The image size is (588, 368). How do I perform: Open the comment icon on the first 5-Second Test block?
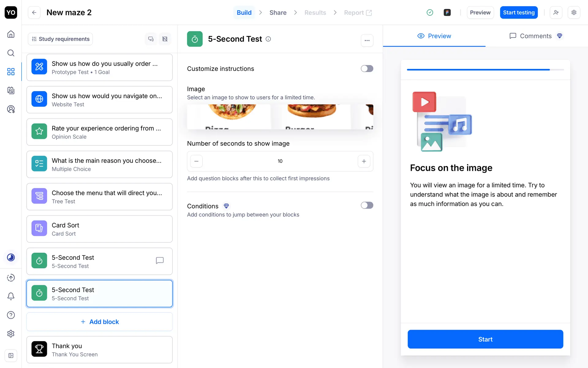(160, 261)
